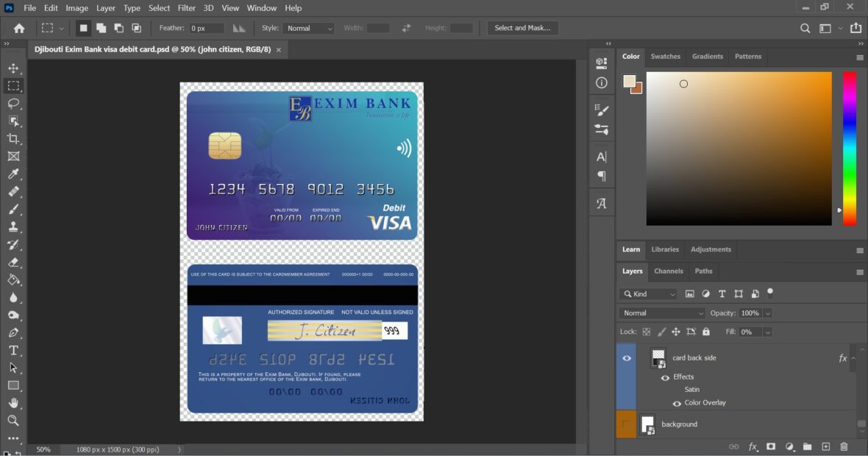This screenshot has height=456, width=868.
Task: Toggle Satin effect visibility
Action: coord(676,389)
